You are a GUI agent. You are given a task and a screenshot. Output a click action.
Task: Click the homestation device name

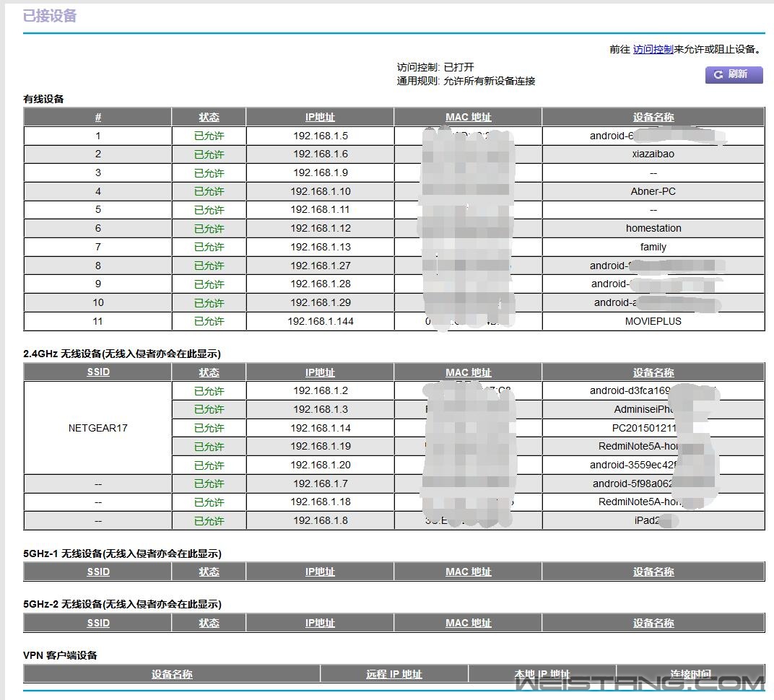point(653,228)
